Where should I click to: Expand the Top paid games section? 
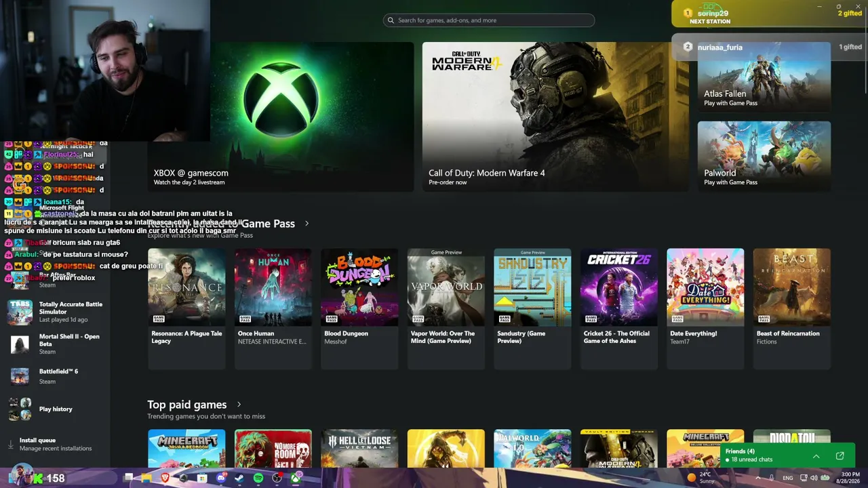[239, 405]
